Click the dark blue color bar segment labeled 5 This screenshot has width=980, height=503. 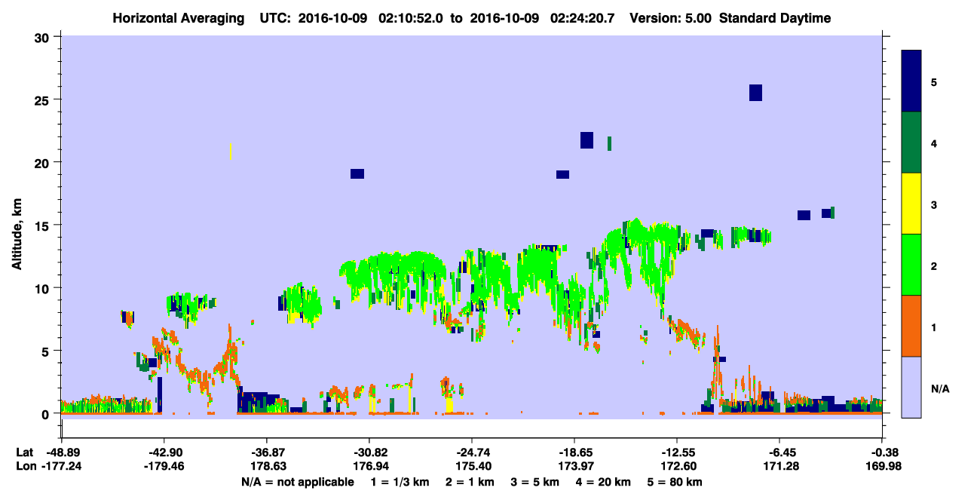(x=911, y=81)
